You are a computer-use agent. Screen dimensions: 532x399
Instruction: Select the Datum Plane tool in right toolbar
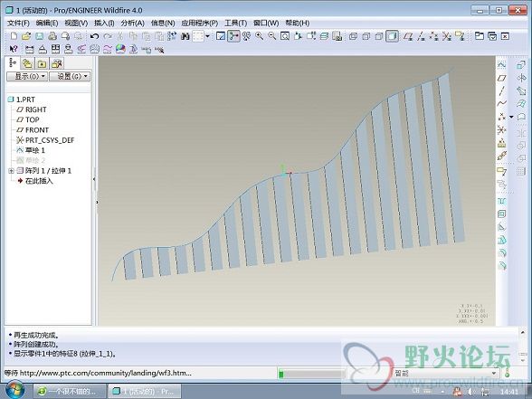[x=501, y=78]
